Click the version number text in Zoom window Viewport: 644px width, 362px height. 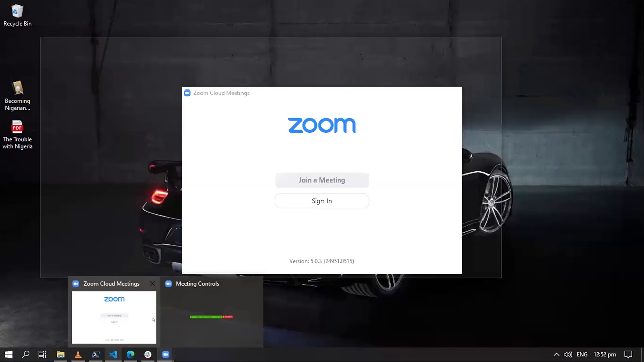point(321,261)
